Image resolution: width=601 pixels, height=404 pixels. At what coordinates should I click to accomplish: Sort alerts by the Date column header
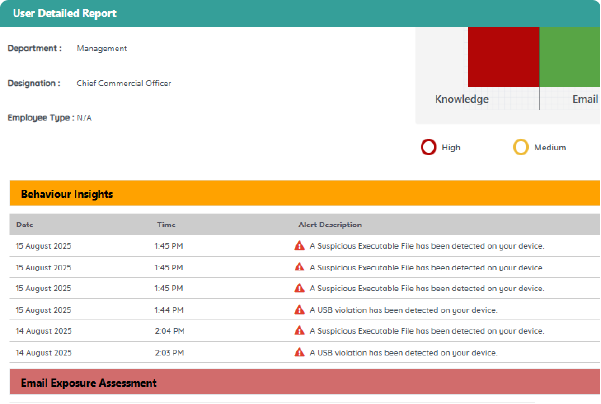[x=25, y=225]
